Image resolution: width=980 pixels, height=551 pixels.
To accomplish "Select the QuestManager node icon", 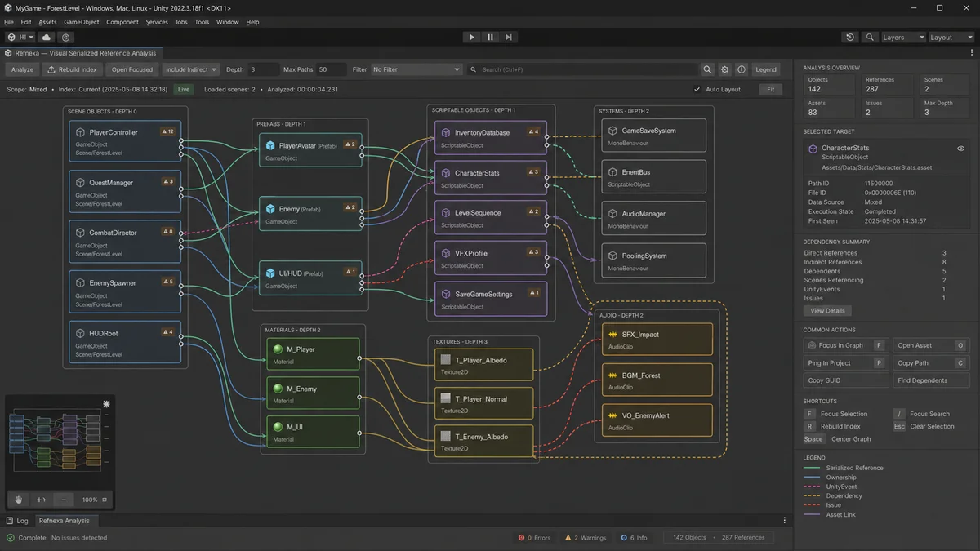I will (x=80, y=183).
